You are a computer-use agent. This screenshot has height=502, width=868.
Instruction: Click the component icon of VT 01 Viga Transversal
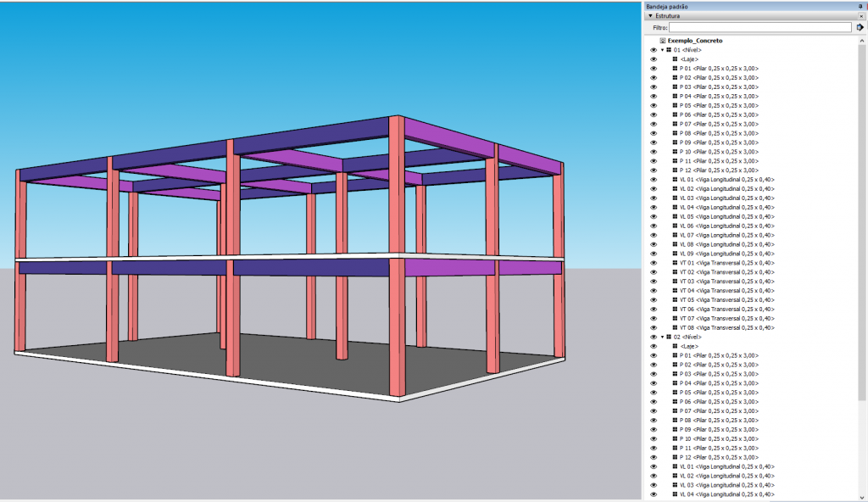tap(675, 263)
